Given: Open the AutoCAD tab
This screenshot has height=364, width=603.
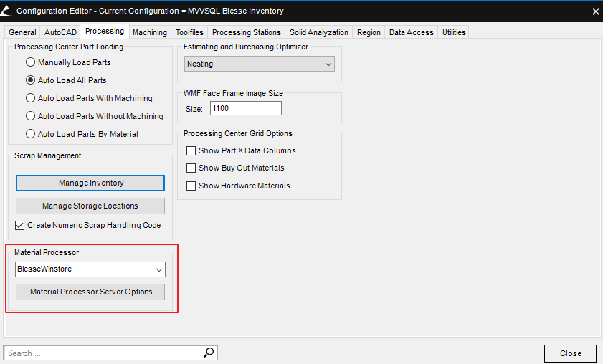Looking at the screenshot, I should click(x=60, y=32).
